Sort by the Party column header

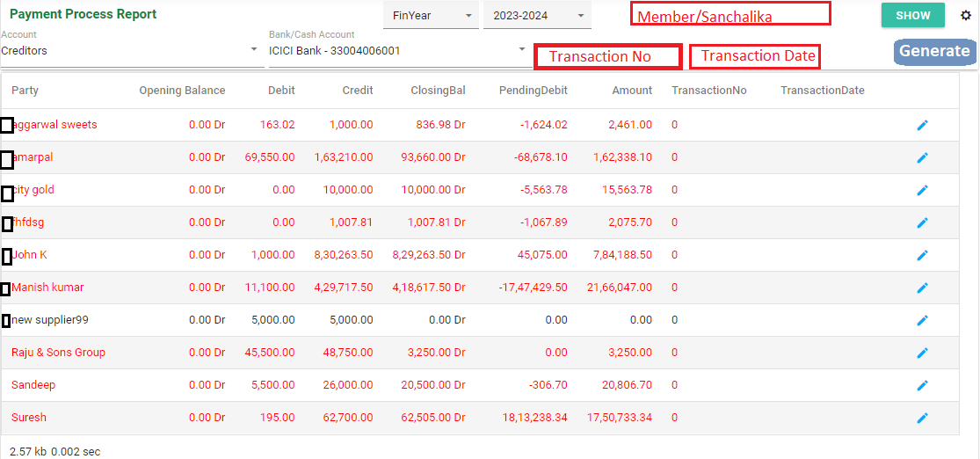25,91
